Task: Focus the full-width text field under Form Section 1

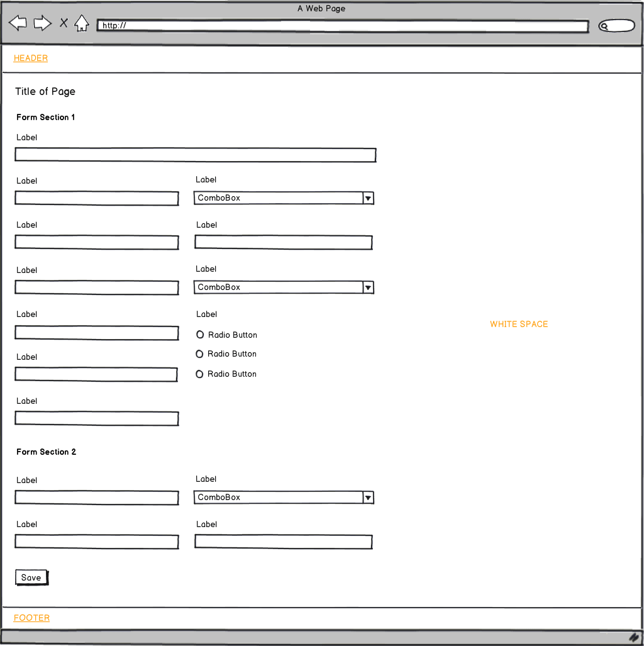Action: [196, 155]
